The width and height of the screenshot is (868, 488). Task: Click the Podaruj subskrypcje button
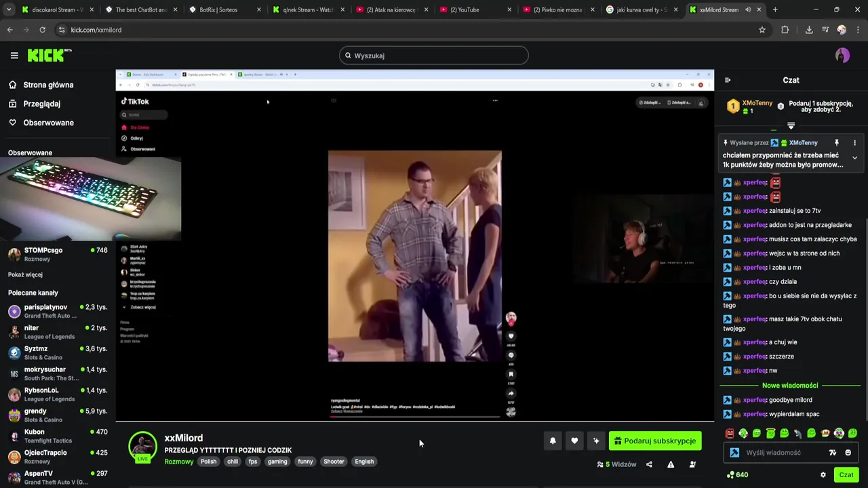655,441
